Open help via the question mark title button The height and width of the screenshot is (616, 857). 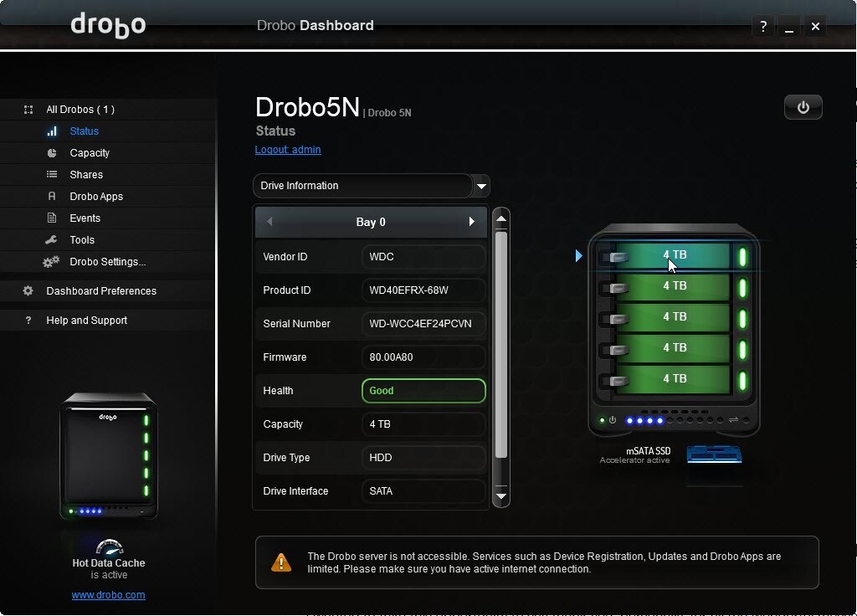[x=763, y=26]
